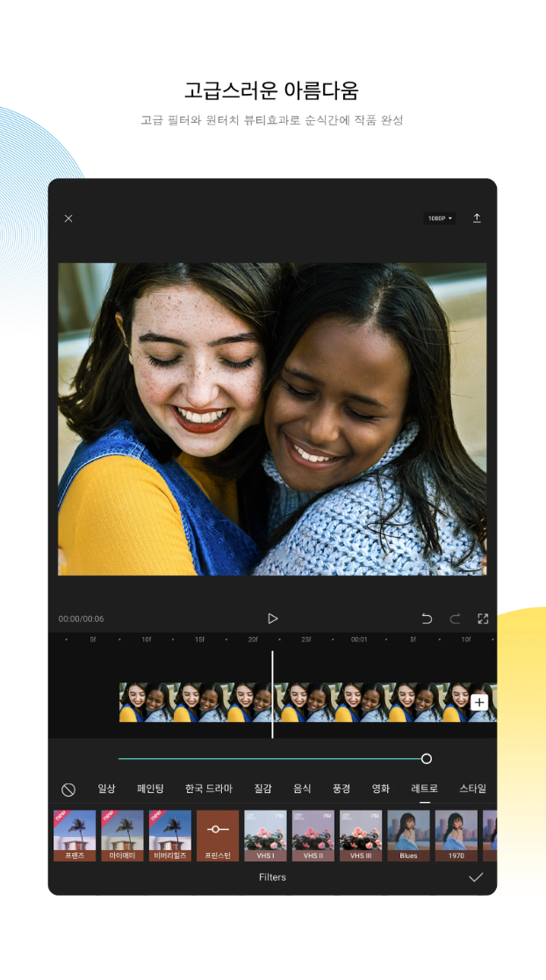
Task: Open the 스타일 filter tab
Action: [x=473, y=789]
